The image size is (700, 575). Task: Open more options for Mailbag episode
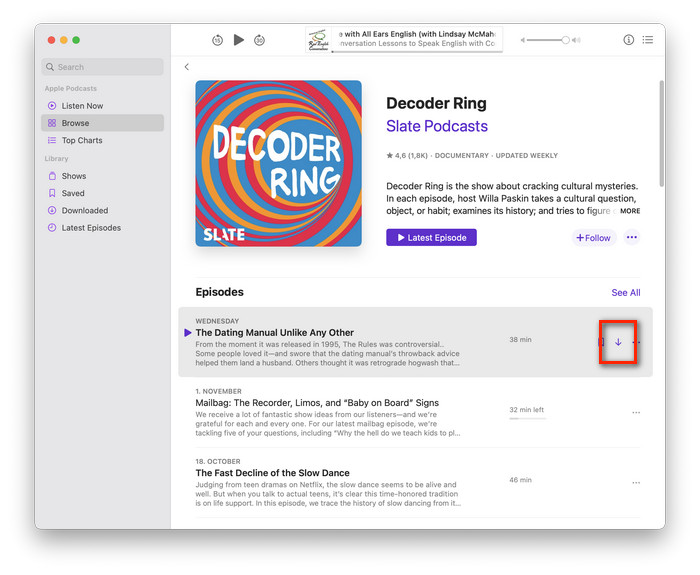(636, 412)
